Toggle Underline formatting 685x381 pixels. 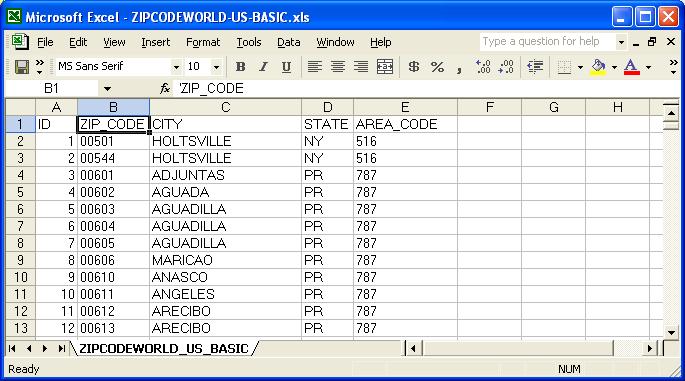pos(286,67)
